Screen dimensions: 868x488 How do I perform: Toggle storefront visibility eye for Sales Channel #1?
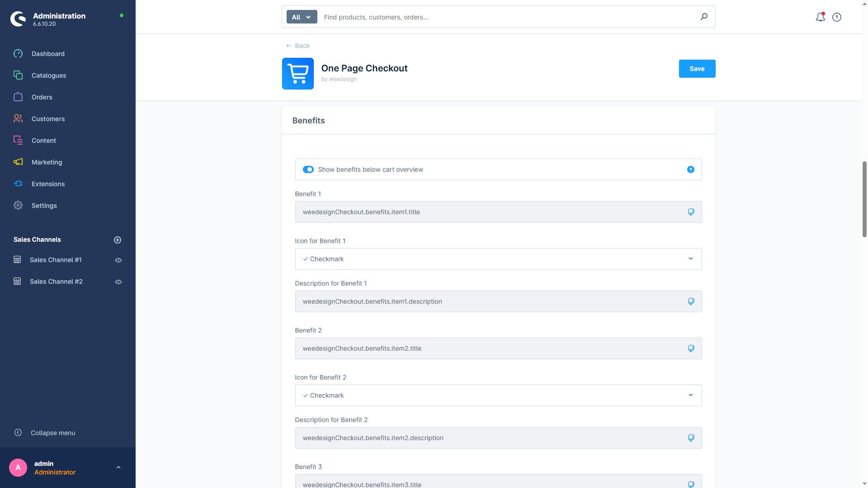[x=118, y=260]
